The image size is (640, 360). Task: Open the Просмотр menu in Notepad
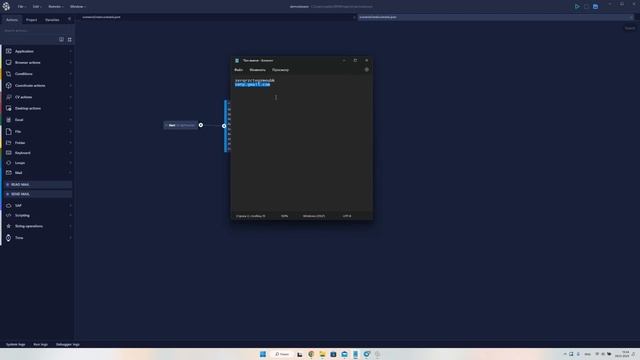click(x=280, y=70)
